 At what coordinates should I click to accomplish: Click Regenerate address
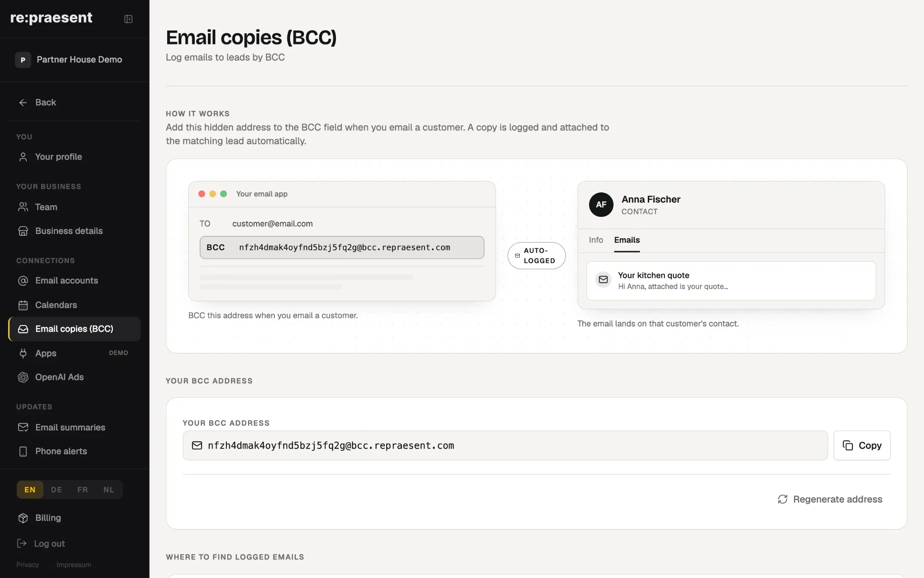830,499
